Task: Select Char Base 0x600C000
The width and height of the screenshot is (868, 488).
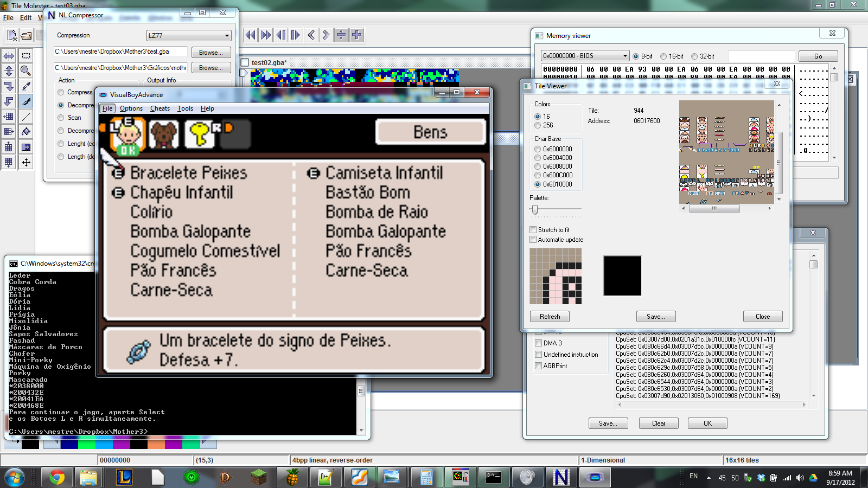Action: click(x=538, y=175)
